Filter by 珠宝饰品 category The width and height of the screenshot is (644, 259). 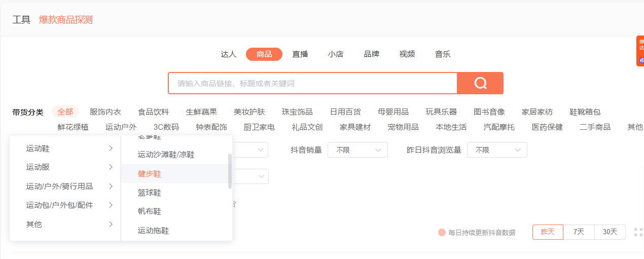pos(297,112)
